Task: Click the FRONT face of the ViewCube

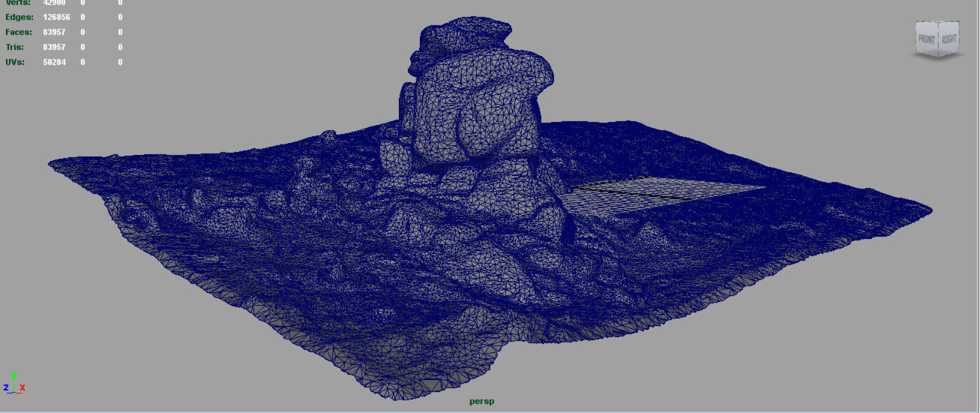Action: pyautogui.click(x=927, y=40)
